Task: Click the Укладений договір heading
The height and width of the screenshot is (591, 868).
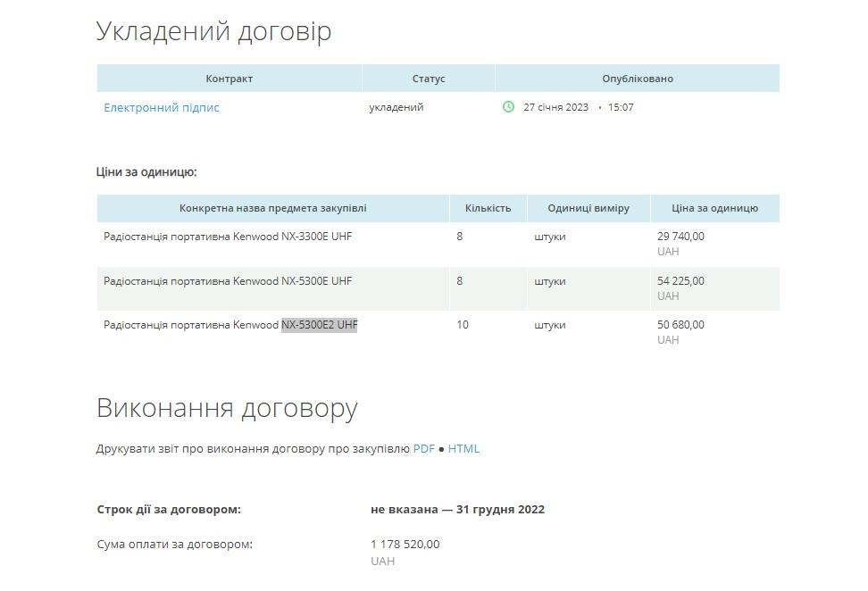Action: click(213, 31)
